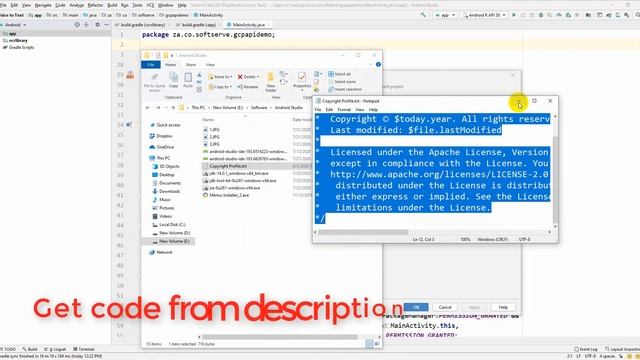Hide the Project panel with the minus icon
This screenshot has width=640, height=360.
coord(107,25)
